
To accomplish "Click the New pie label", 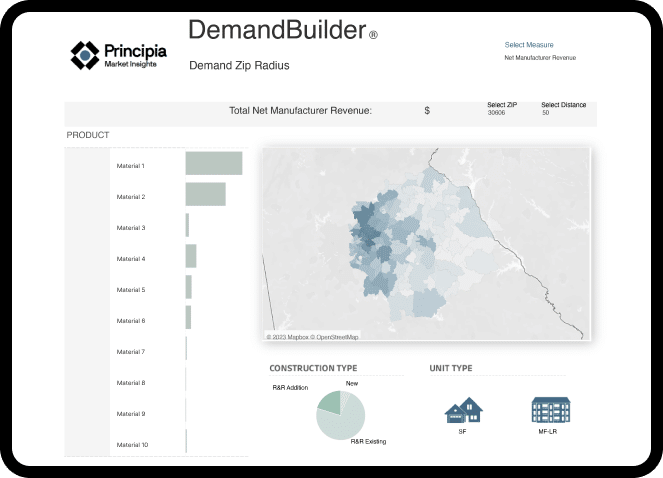I will pyautogui.click(x=352, y=383).
